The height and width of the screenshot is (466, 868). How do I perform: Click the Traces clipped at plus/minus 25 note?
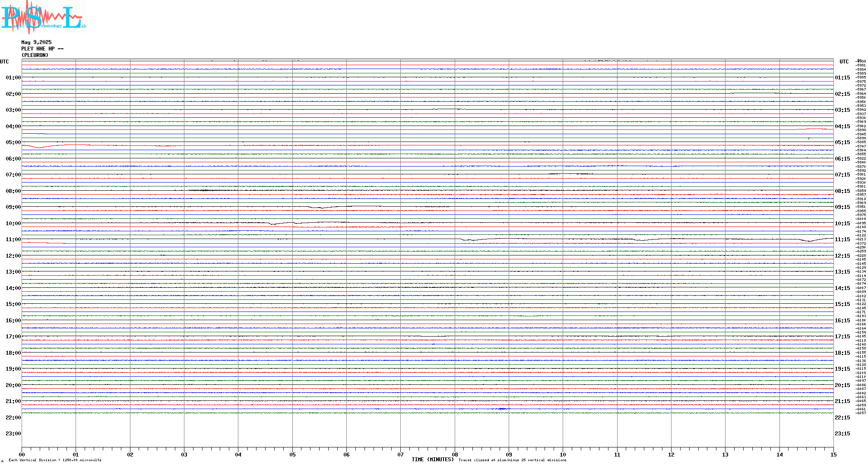(x=513, y=460)
